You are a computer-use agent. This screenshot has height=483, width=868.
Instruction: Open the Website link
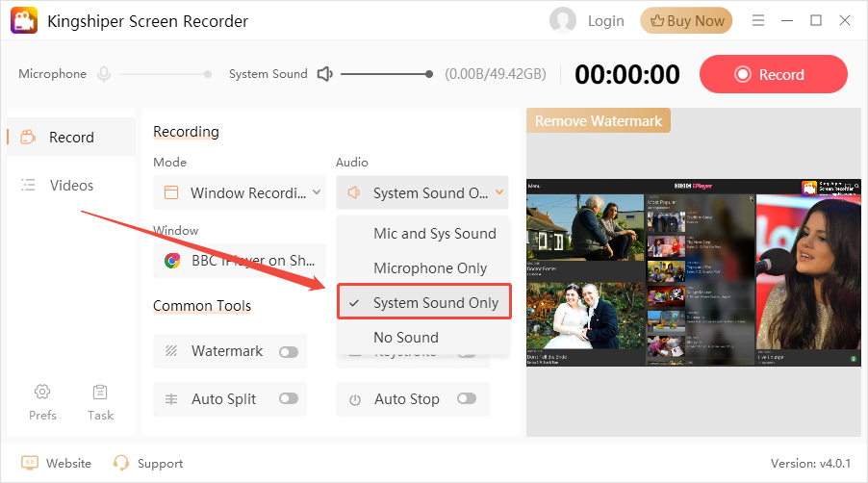click(56, 463)
